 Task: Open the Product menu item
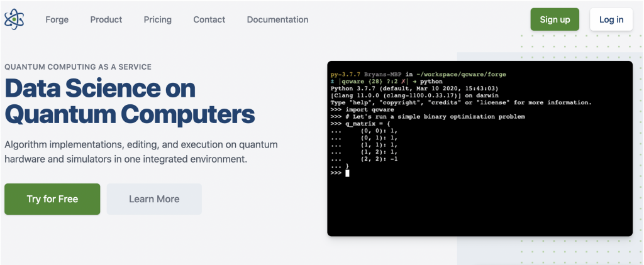(x=106, y=19)
